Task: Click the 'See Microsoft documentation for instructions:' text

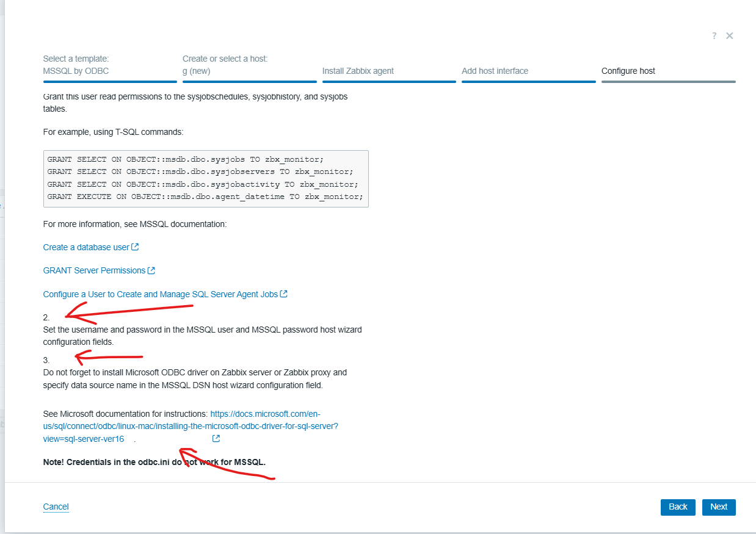Action: coord(125,414)
